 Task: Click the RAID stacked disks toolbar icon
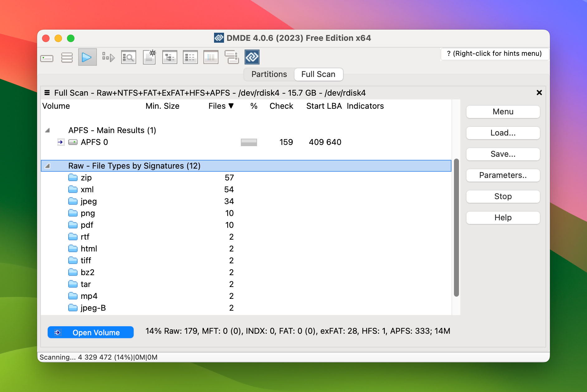pyautogui.click(x=231, y=57)
